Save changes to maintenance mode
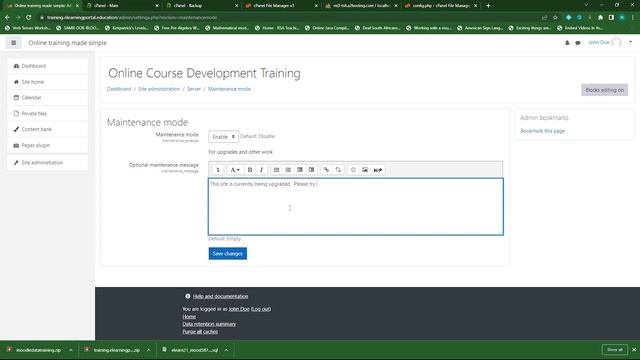This screenshot has width=640, height=360. pyautogui.click(x=227, y=253)
